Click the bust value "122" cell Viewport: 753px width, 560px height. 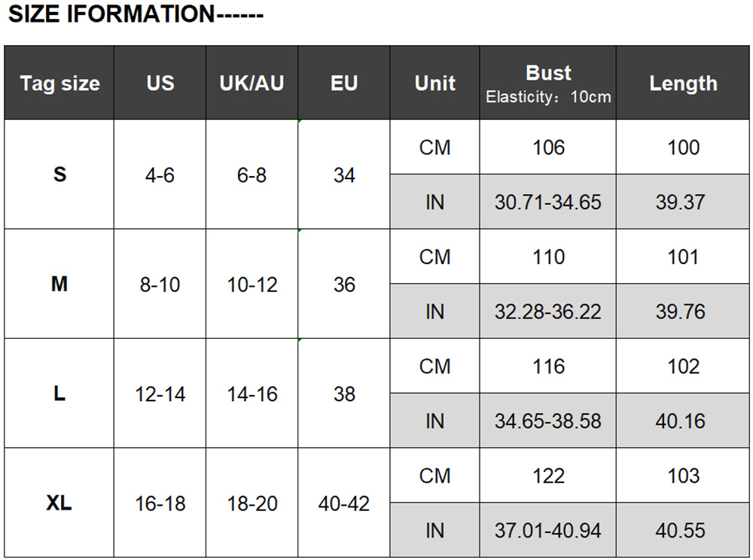[x=548, y=476]
